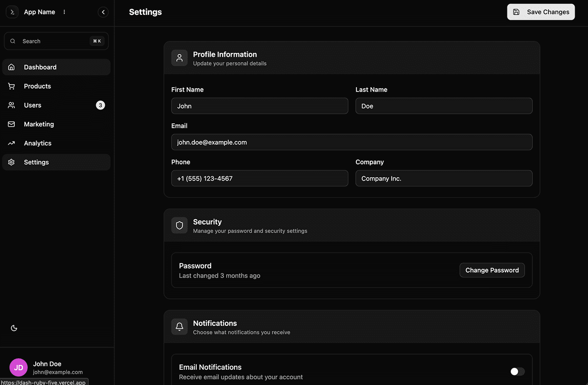Select the Dashboard home icon
This screenshot has height=385, width=588.
(x=10, y=67)
